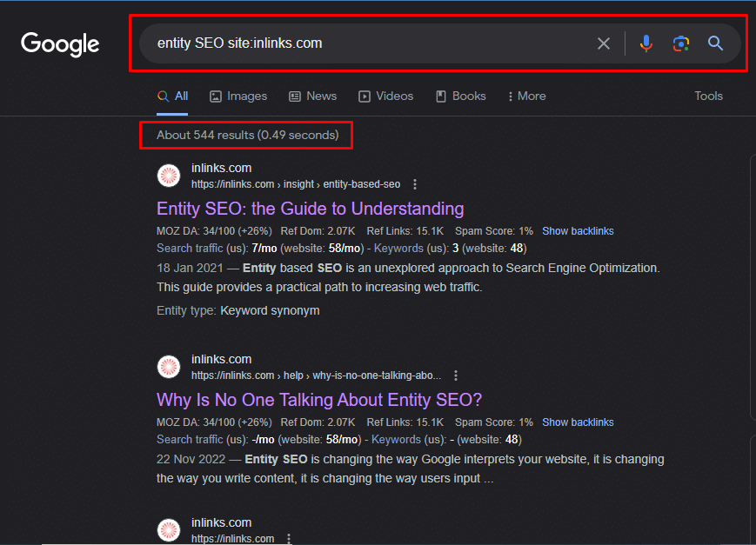This screenshot has height=545, width=756.
Task: Open "Entity SEO: the Guide to Understanding"
Action: [310, 209]
